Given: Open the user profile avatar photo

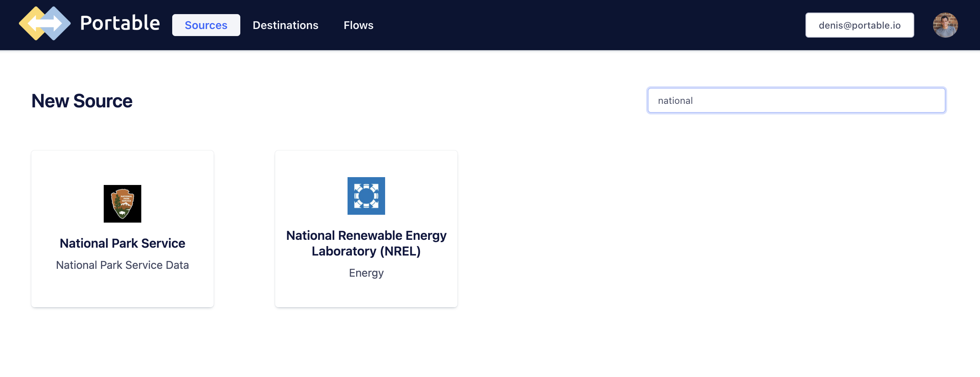Looking at the screenshot, I should (x=945, y=25).
